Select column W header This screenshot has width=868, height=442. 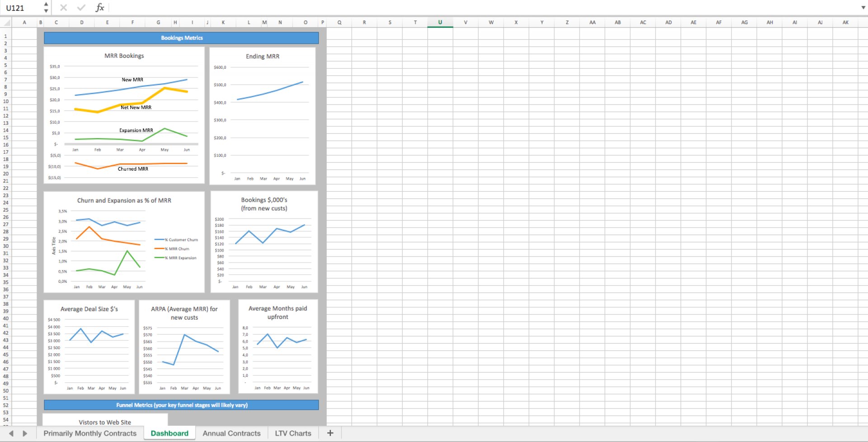point(491,22)
